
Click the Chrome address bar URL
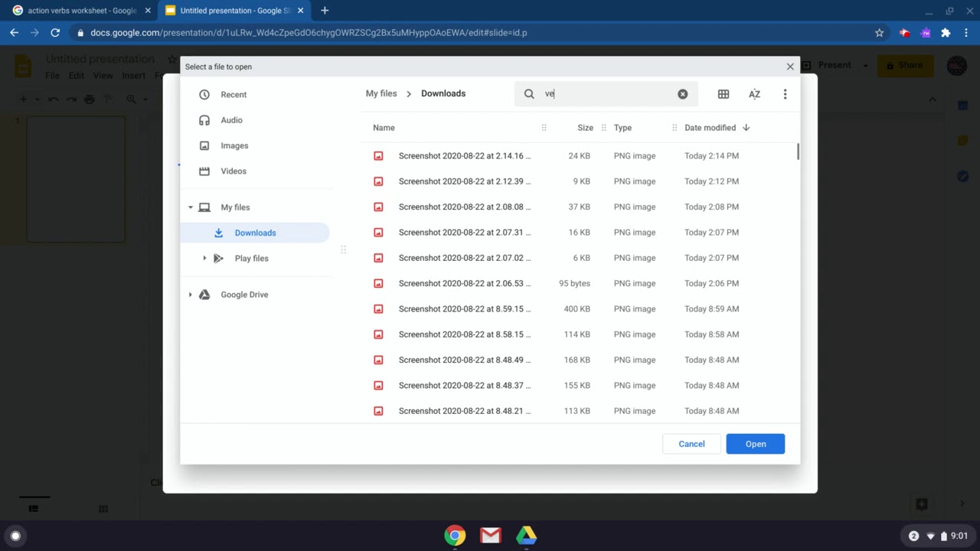pyautogui.click(x=309, y=33)
